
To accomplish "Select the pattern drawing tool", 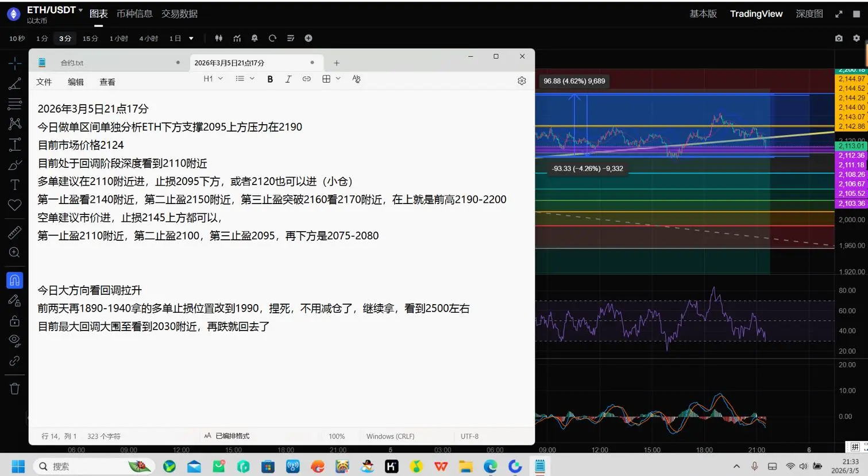I will pos(15,124).
